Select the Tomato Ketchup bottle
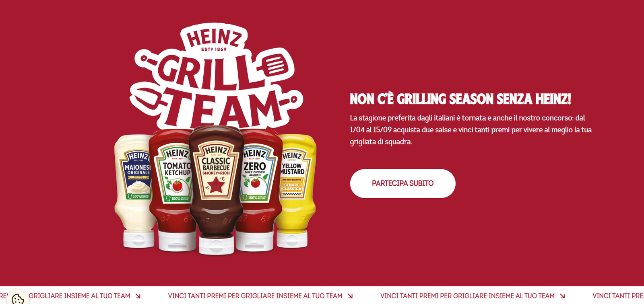Viewport: 644px width, 304px height. click(173, 190)
